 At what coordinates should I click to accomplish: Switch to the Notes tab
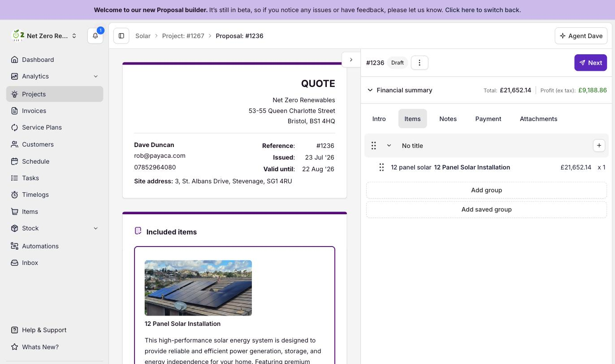point(448,119)
